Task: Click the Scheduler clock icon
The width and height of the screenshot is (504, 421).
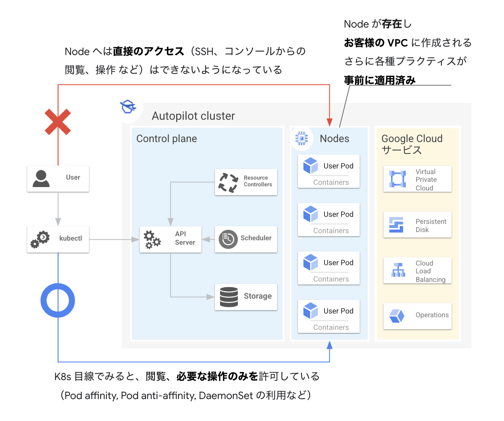Action: pos(228,240)
